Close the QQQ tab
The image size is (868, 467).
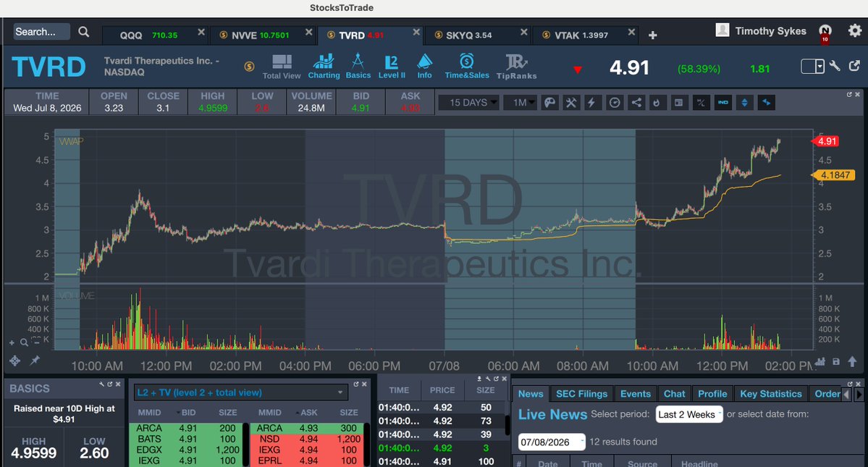[x=201, y=32]
